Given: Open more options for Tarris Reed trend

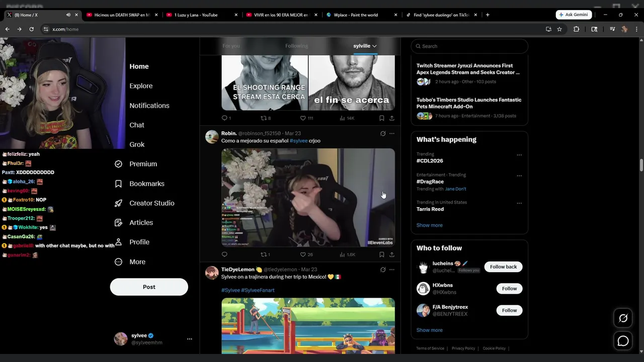Looking at the screenshot, I should coord(519,203).
